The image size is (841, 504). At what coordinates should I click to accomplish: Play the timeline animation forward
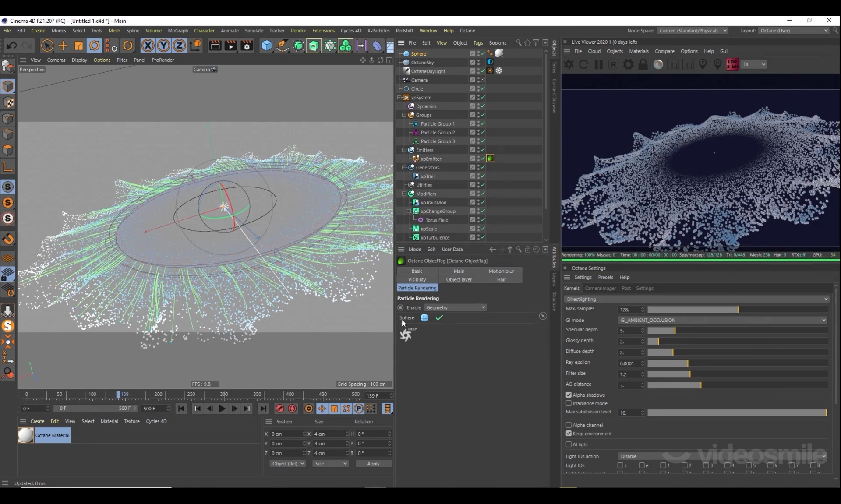pos(222,409)
